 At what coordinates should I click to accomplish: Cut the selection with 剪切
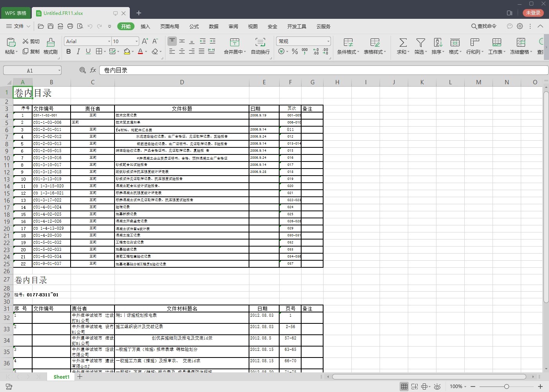pos(31,41)
